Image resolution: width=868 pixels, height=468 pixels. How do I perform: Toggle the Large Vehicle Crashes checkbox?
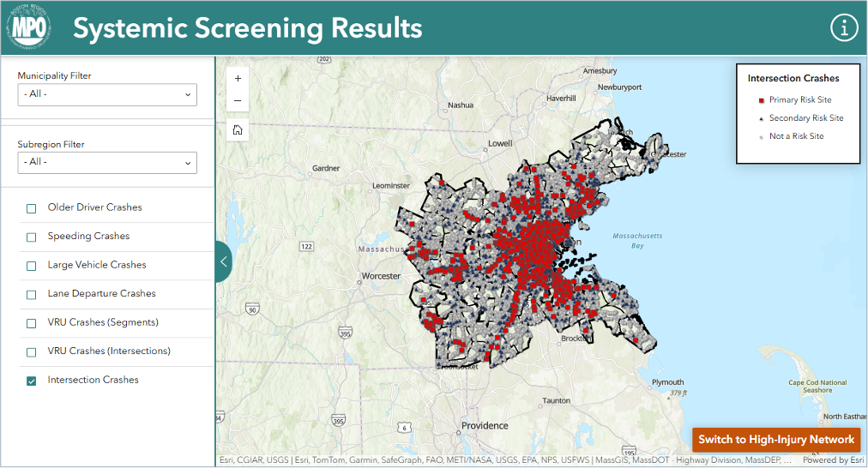point(32,266)
